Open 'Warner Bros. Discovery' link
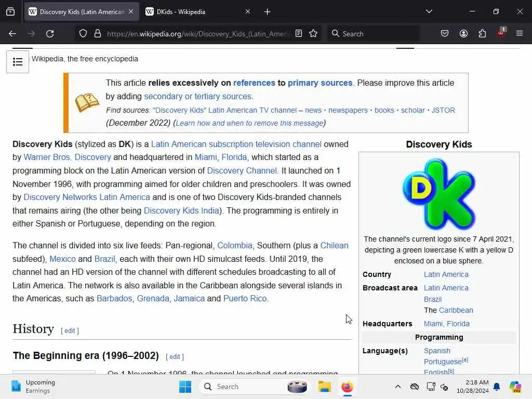 pos(67,157)
